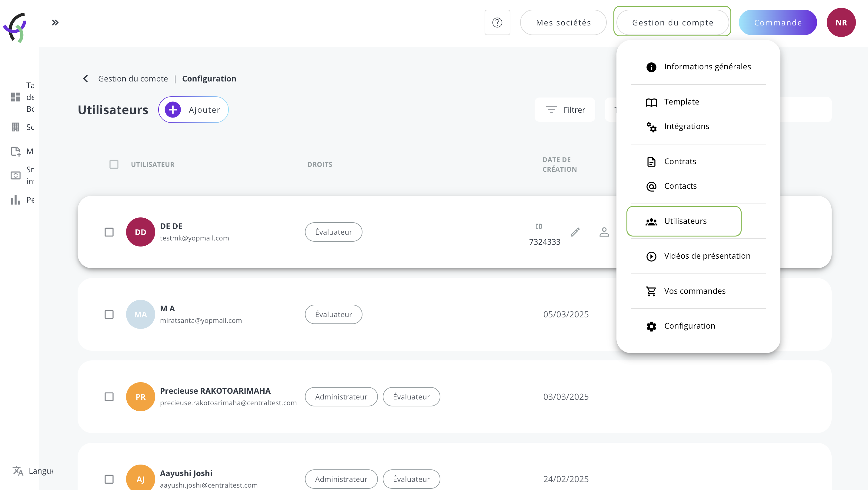Click the Vidéos play circle icon
The height and width of the screenshot is (490, 868).
click(x=651, y=256)
